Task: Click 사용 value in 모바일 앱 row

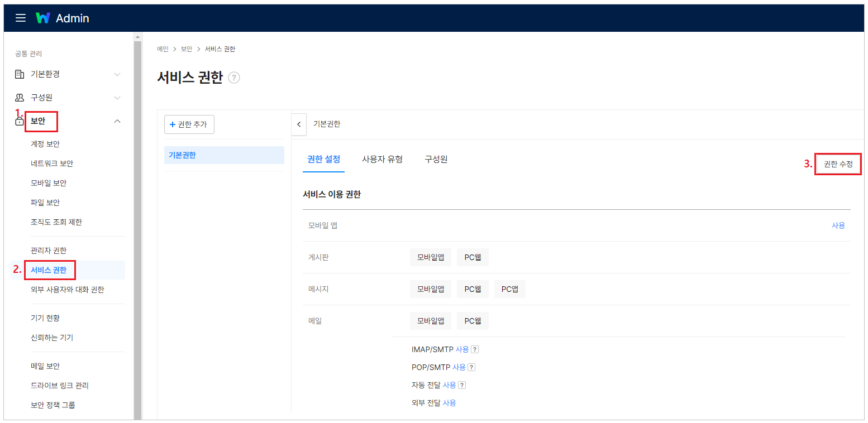Action: 838,225
